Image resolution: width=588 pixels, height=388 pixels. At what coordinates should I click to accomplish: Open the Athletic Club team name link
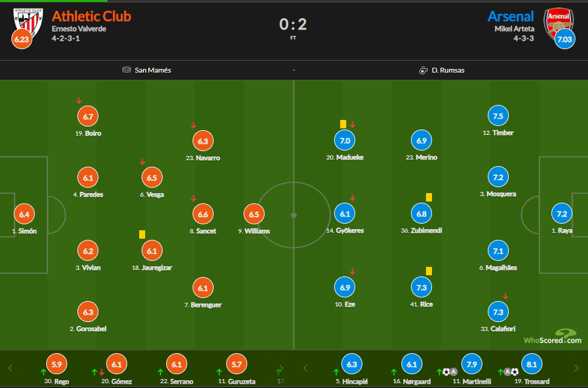[x=91, y=16]
